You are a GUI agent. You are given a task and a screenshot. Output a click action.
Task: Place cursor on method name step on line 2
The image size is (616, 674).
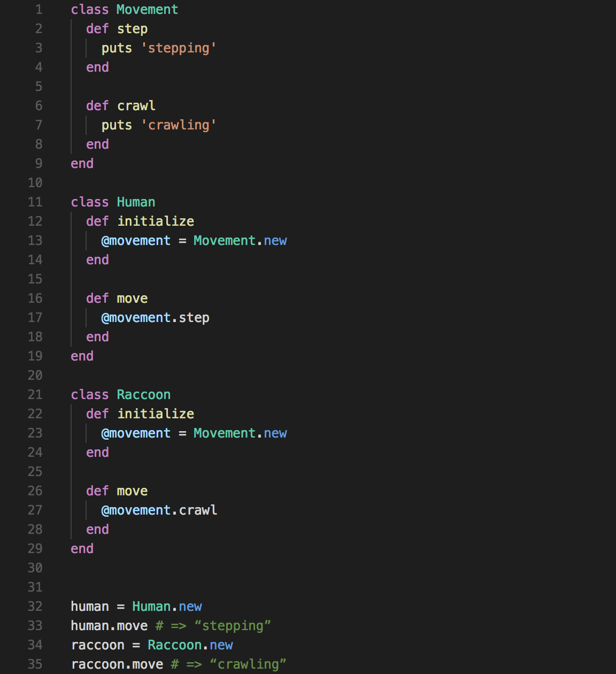coord(132,29)
